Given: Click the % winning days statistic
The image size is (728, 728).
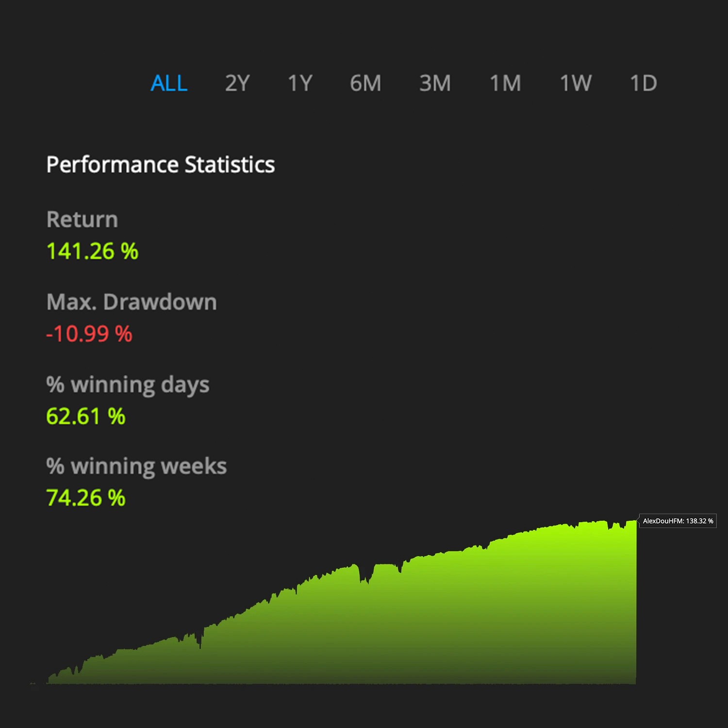Looking at the screenshot, I should click(x=128, y=384).
